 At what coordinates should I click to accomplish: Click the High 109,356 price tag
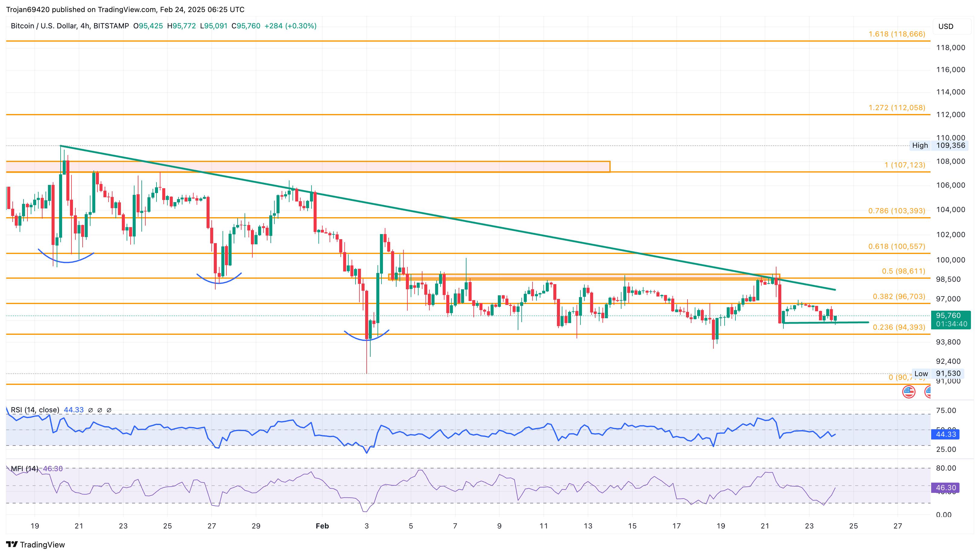coord(938,145)
